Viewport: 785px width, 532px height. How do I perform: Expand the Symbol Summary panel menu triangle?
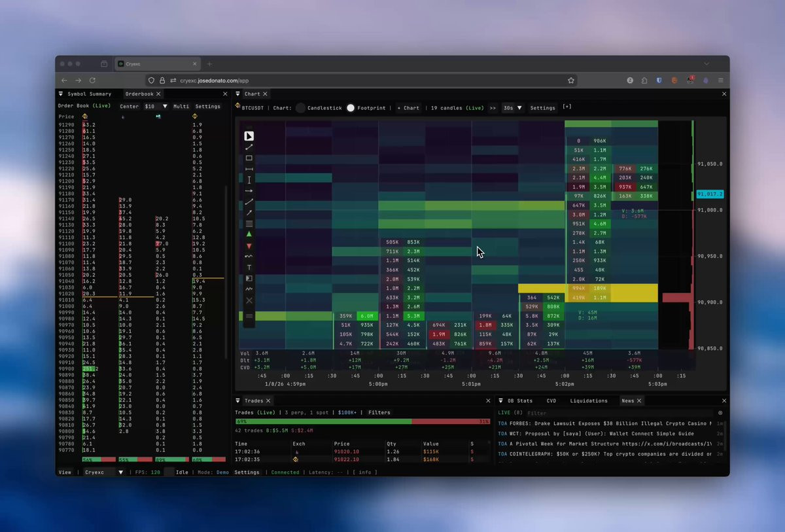point(61,94)
